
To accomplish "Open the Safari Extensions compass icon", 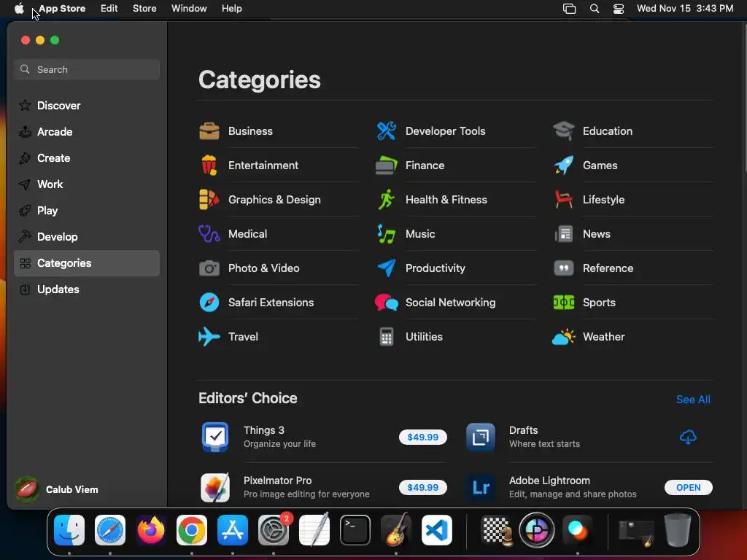I will click(209, 303).
